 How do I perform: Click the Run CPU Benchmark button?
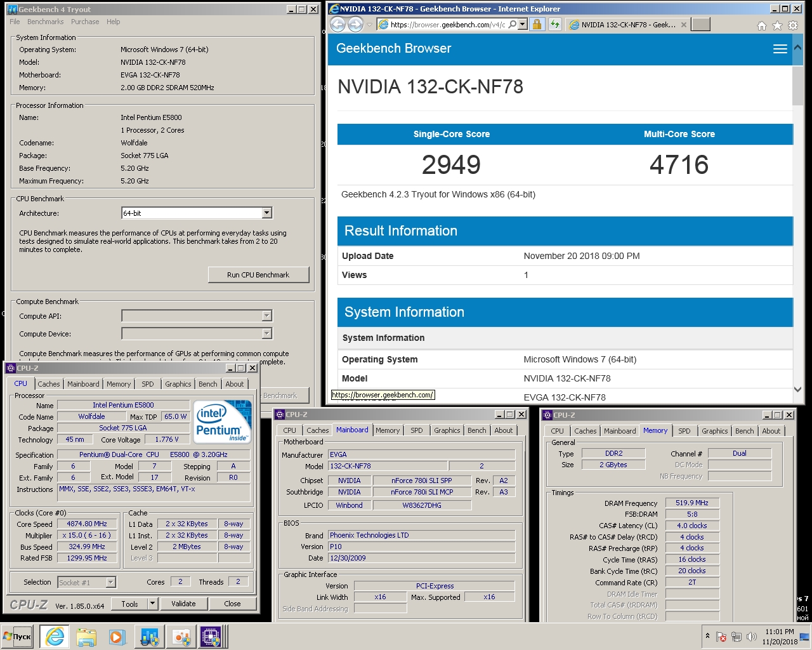(258, 275)
